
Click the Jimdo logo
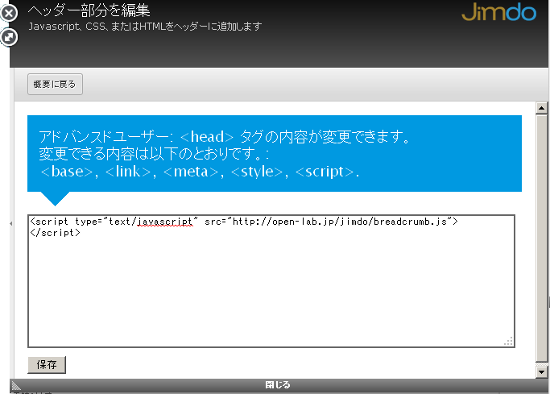(x=498, y=12)
